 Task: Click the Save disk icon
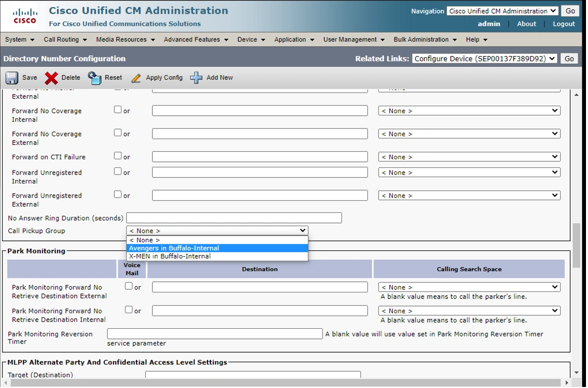coord(12,78)
